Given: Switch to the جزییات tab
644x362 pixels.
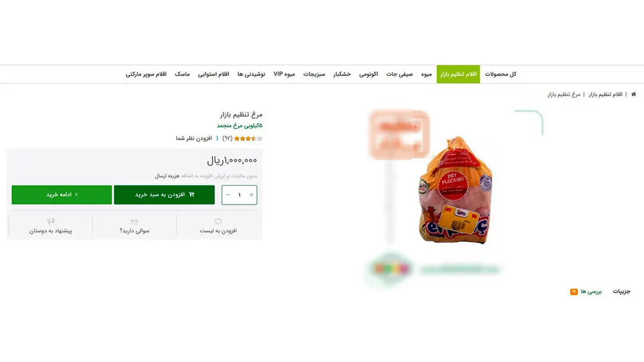Looking at the screenshot, I should pyautogui.click(x=622, y=292).
